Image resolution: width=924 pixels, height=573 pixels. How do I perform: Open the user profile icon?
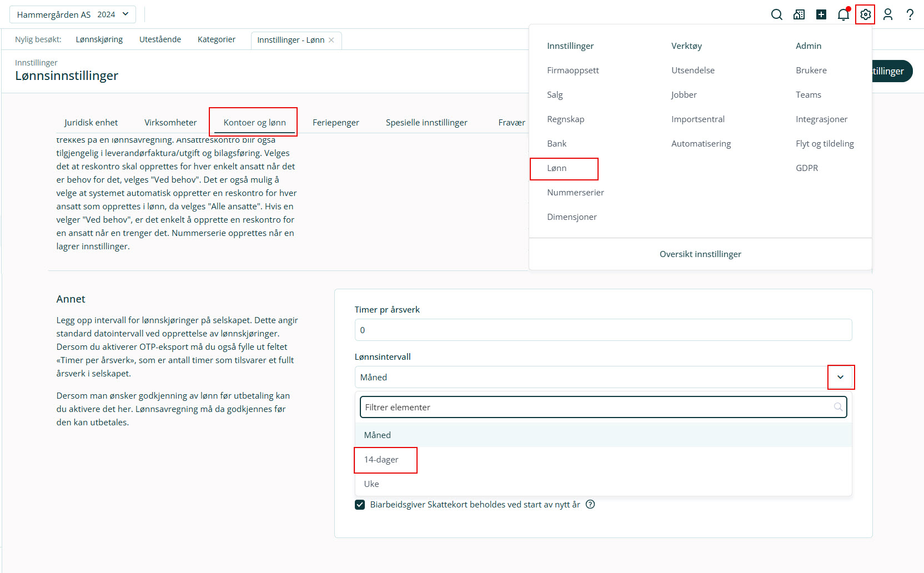[888, 14]
